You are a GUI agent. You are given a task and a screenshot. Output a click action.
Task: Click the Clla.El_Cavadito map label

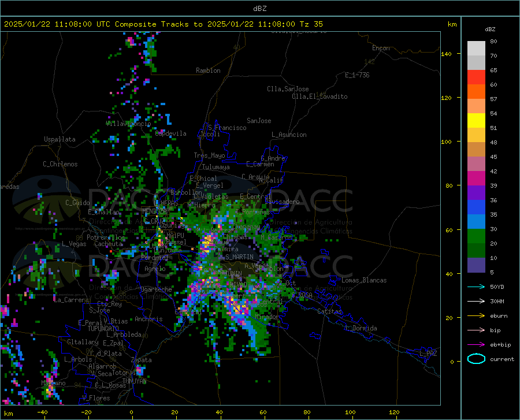pyautogui.click(x=320, y=96)
